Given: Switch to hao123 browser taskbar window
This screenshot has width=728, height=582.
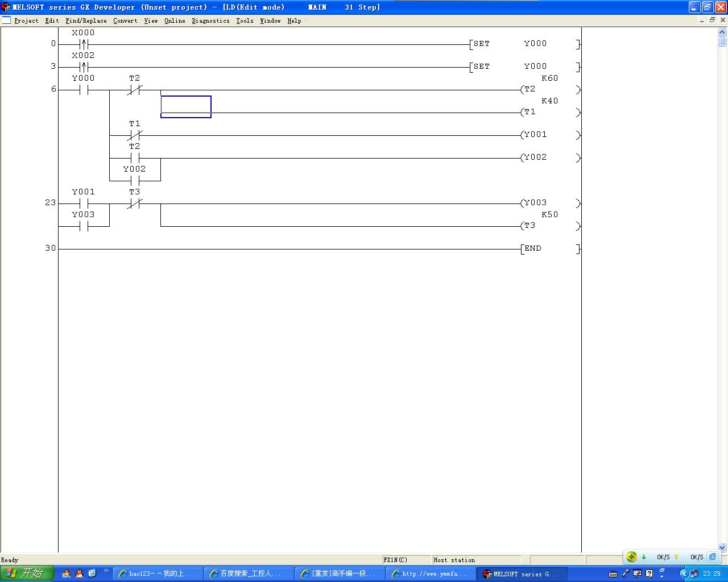Looking at the screenshot, I should 157,573.
